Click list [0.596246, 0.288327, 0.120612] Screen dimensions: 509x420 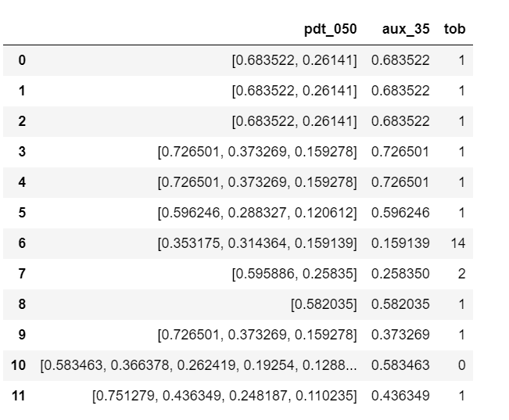(257, 214)
